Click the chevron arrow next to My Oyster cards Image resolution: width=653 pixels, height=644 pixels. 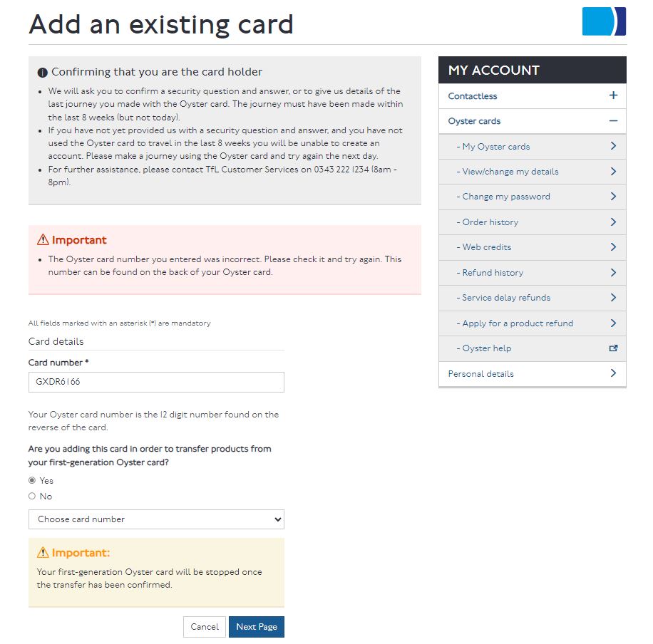[x=613, y=146]
